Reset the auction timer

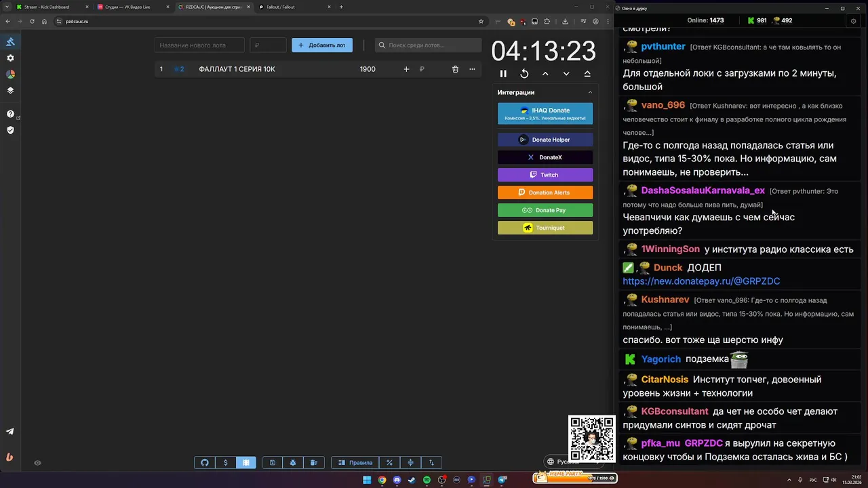tap(524, 74)
